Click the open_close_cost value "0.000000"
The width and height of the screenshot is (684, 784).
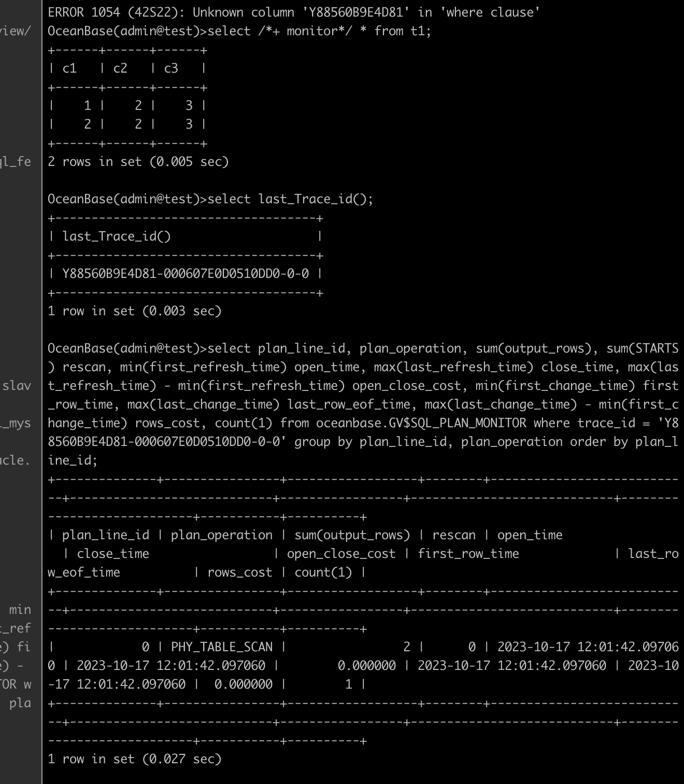click(367, 666)
